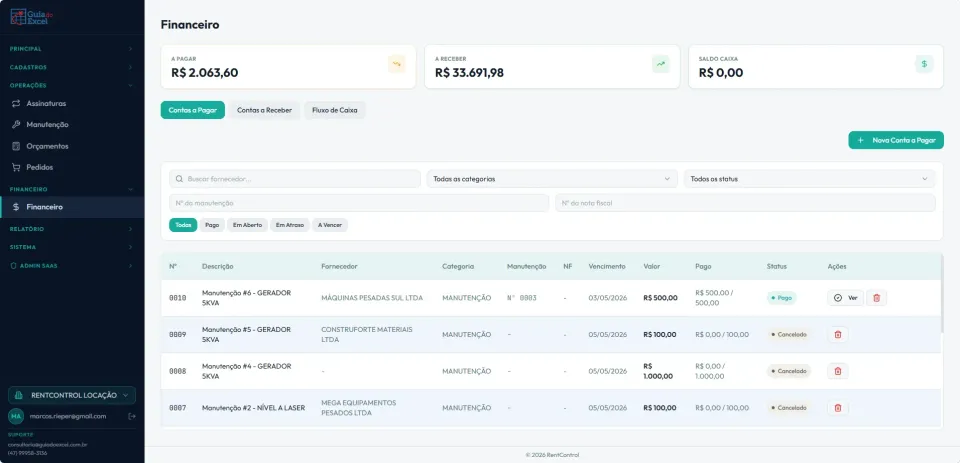960x463 pixels.
Task: Switch to the Contas a Pagar tab
Action: (193, 110)
